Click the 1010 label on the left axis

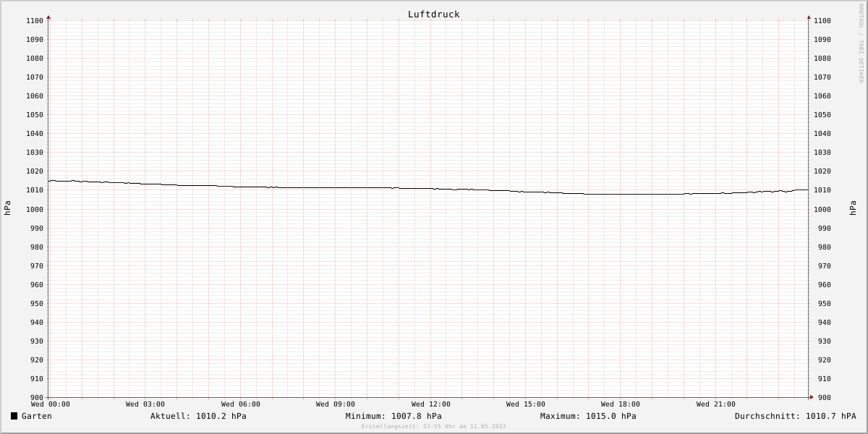click(35, 190)
